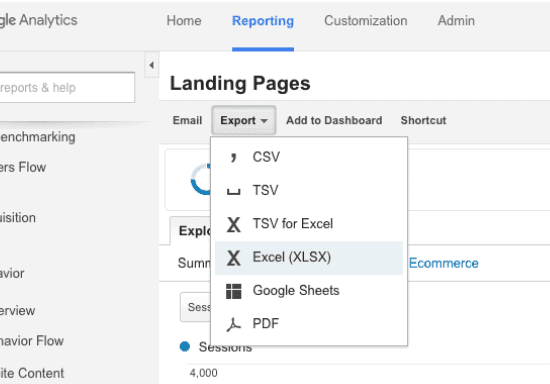Open the Export dropdown button

(243, 120)
